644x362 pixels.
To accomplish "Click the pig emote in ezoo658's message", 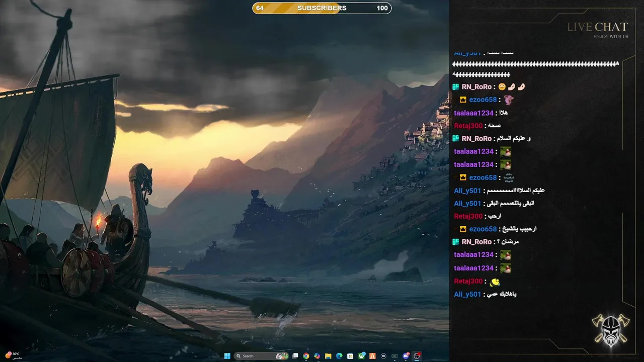I will tap(508, 100).
